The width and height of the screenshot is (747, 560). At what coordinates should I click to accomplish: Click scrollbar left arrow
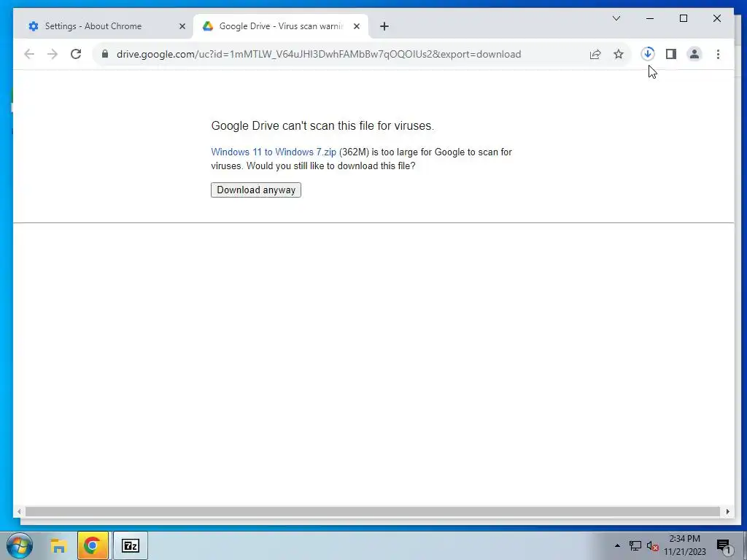19,511
